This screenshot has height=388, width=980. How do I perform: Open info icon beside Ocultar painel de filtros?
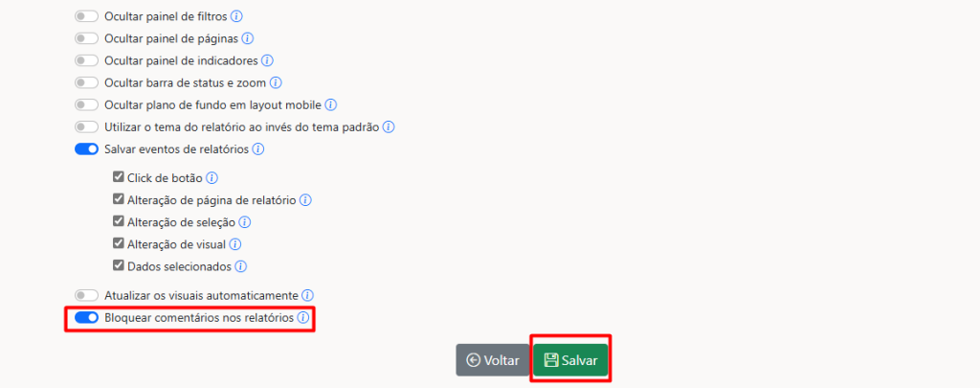[x=237, y=15]
